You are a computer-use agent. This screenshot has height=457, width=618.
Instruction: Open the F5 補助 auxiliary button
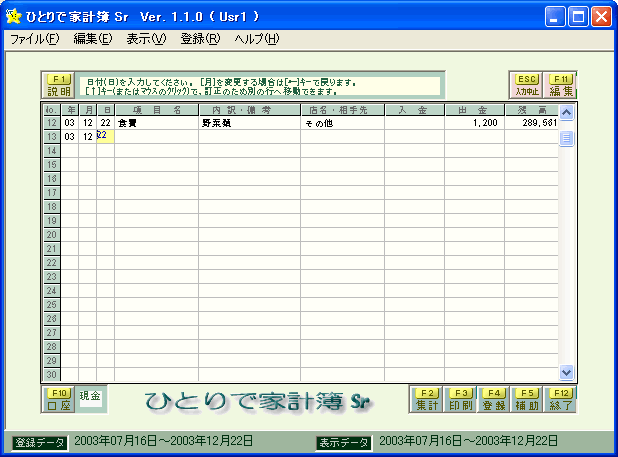527,400
